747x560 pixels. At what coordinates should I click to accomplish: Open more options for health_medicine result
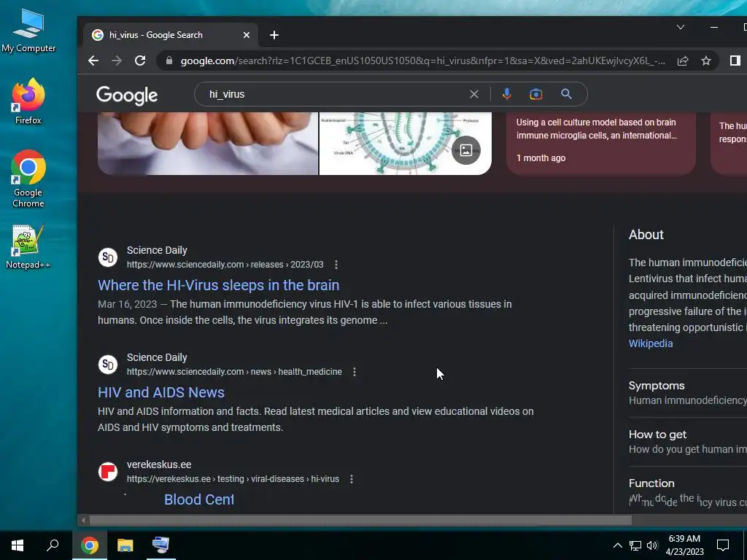(x=355, y=372)
